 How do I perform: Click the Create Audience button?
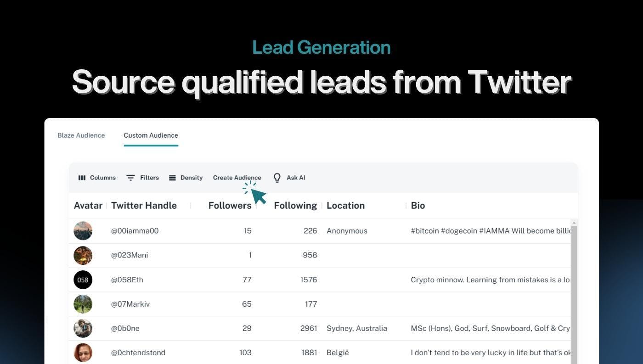(x=237, y=178)
